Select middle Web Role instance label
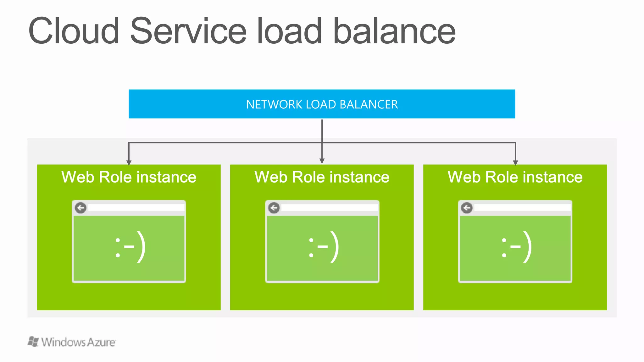Image resolution: width=644 pixels, height=362 pixels. (x=322, y=177)
